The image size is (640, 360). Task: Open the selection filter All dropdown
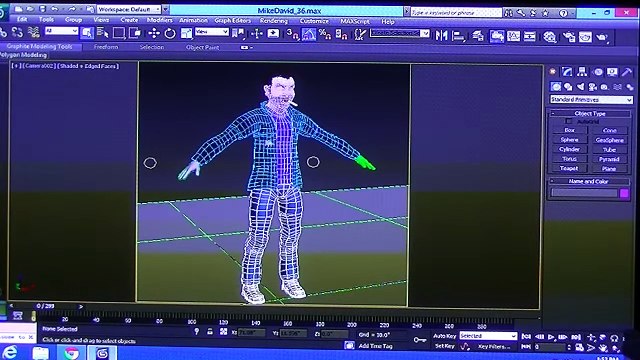tap(61, 31)
